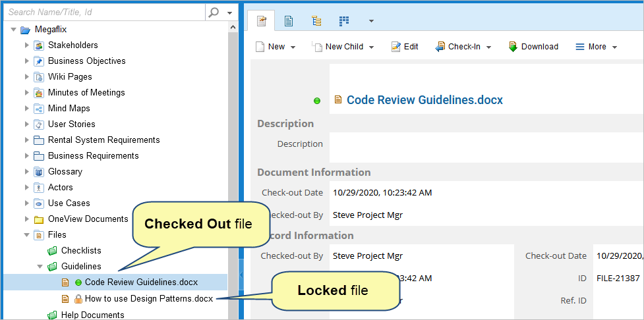Select the Use Cases tree item
This screenshot has width=644, height=320.
tap(69, 203)
